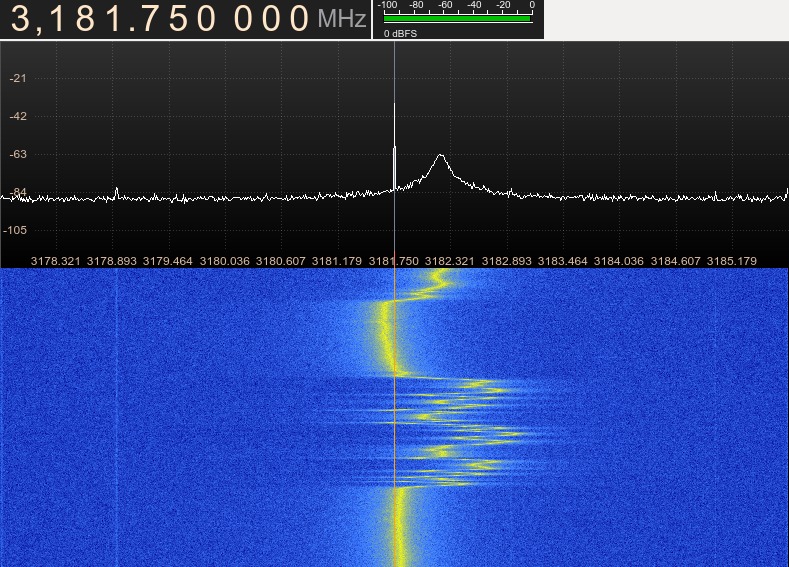789x567 pixels.
Task: Click the -21 dB level label
Action: [18, 78]
